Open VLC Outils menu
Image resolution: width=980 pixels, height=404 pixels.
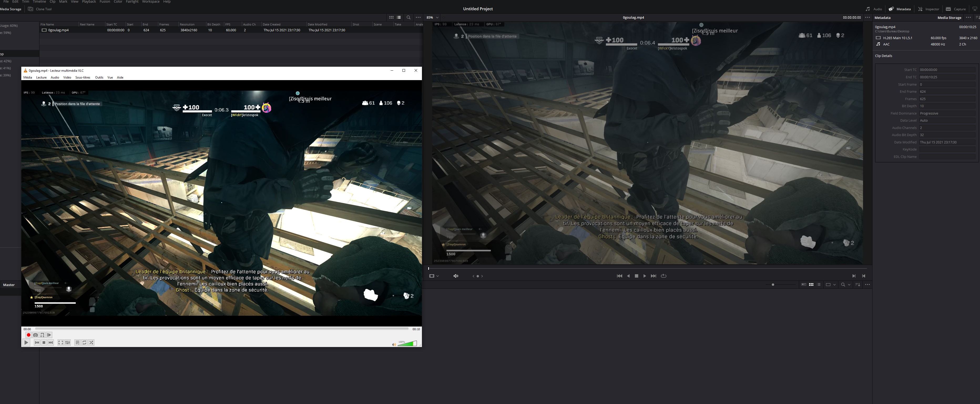[99, 77]
